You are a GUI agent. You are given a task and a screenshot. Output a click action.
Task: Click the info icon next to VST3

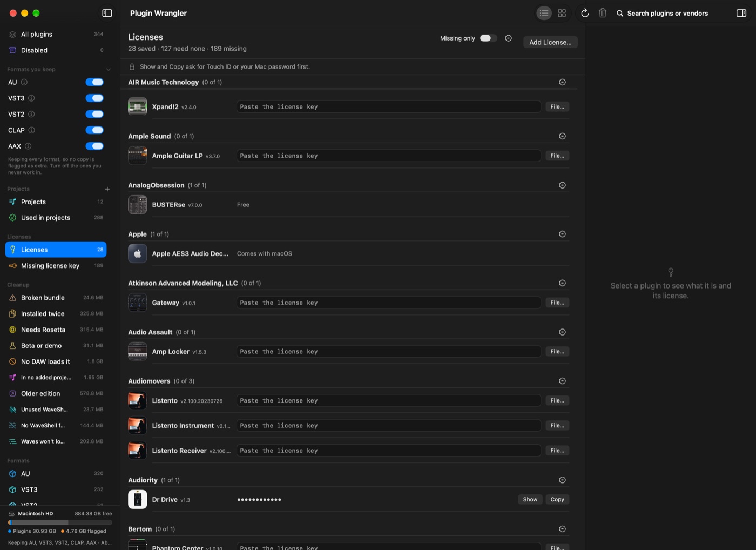coord(31,98)
